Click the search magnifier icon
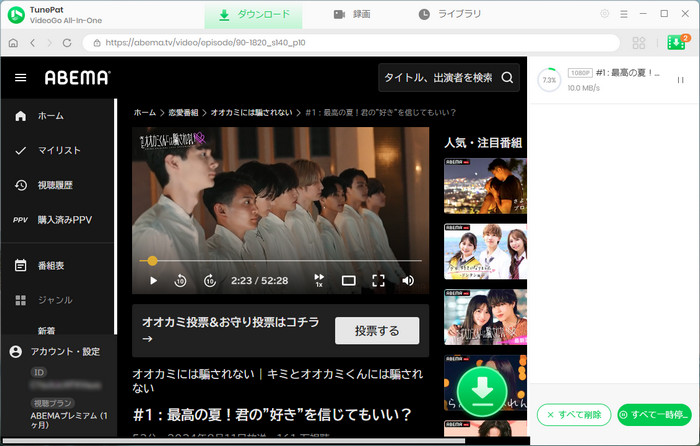The image size is (700, 446). (507, 78)
